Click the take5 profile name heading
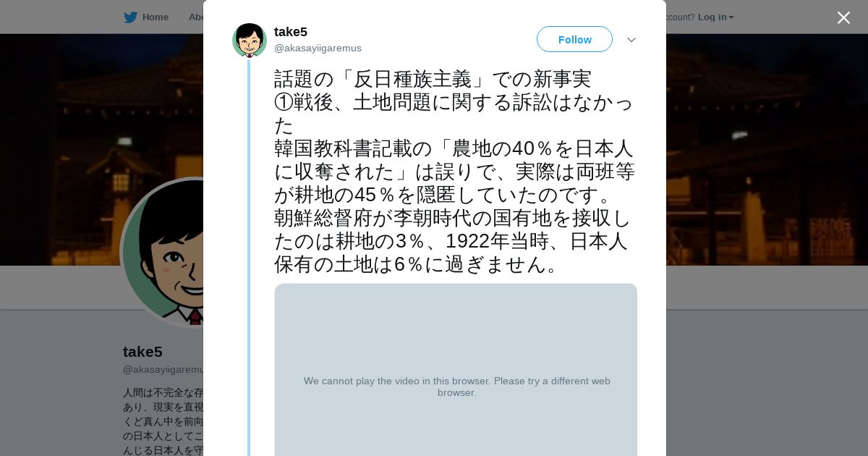This screenshot has height=456, width=868. [143, 352]
